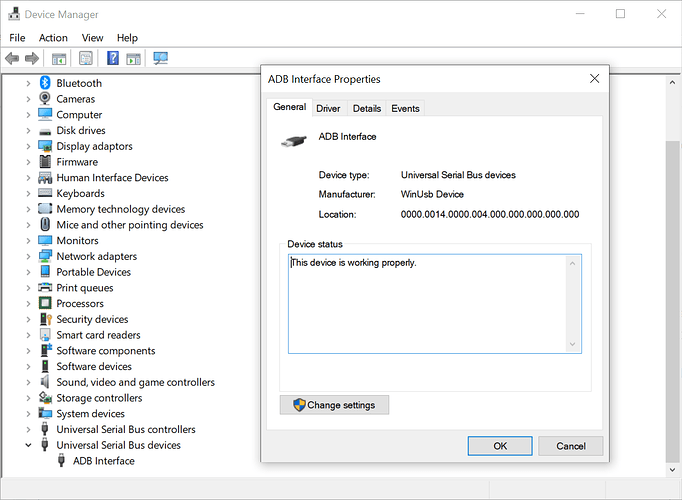Expand the System devices category

click(28, 413)
